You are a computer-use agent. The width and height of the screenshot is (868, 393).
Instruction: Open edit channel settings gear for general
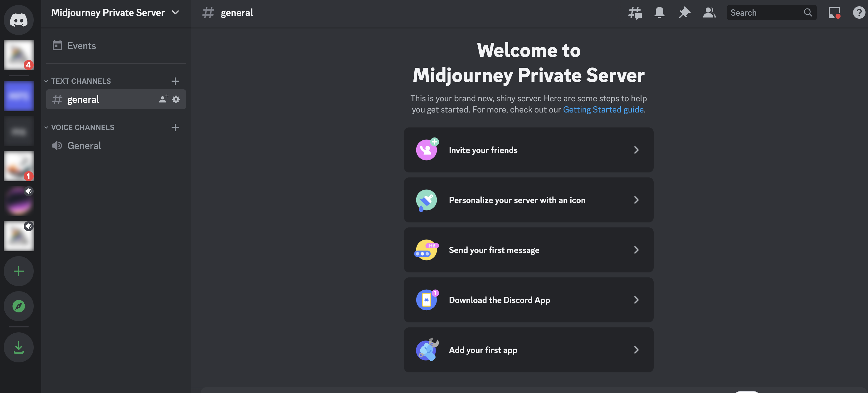click(176, 99)
